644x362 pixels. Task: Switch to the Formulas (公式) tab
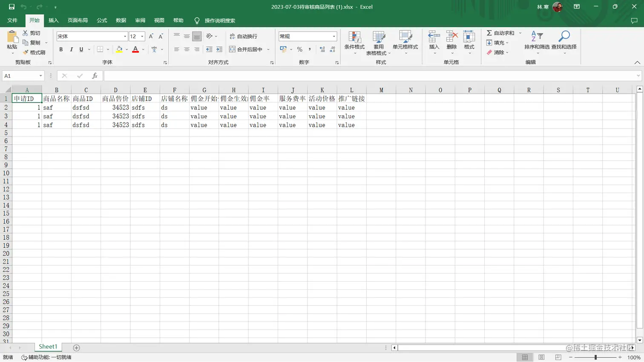[102, 20]
